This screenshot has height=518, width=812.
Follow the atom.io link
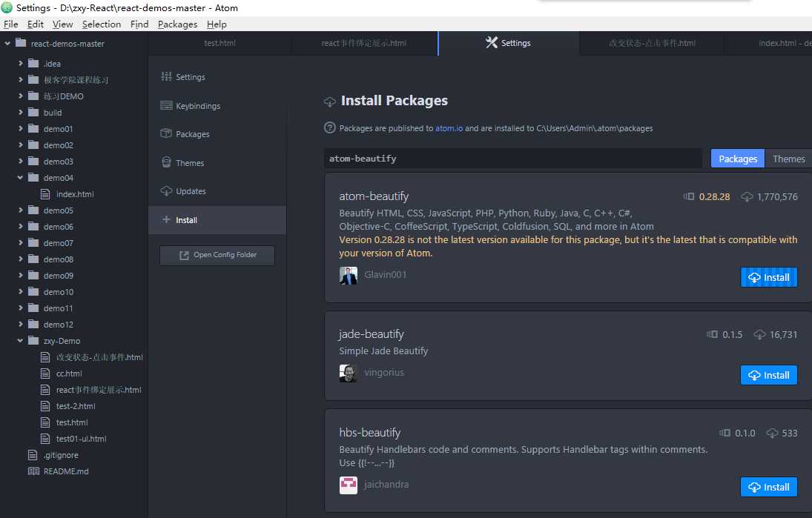pos(449,128)
